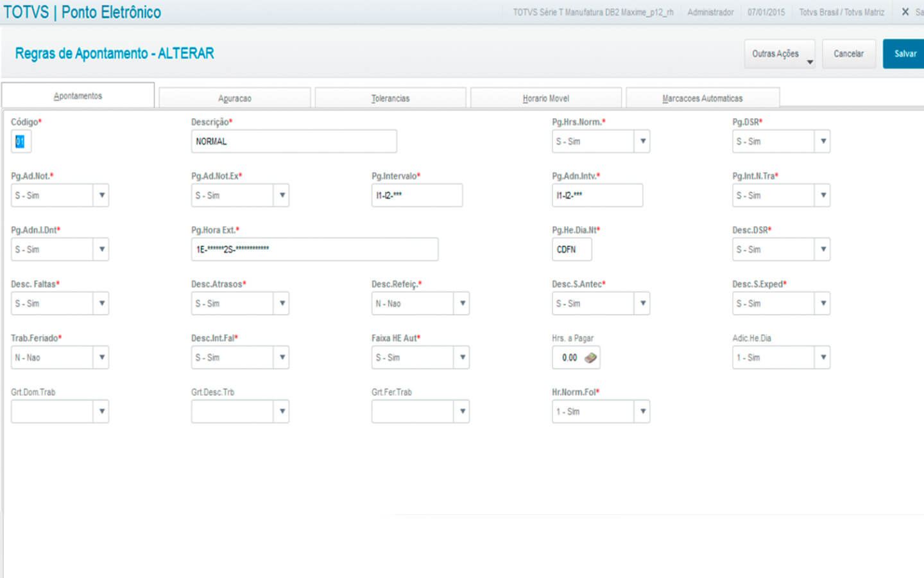
Task: Click the Pg.He.Dia.Nt field with CDFN
Action: tap(571, 250)
